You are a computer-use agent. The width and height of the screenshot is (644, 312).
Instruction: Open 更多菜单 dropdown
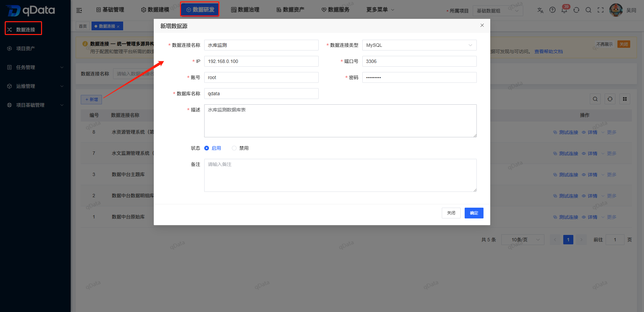pos(380,10)
